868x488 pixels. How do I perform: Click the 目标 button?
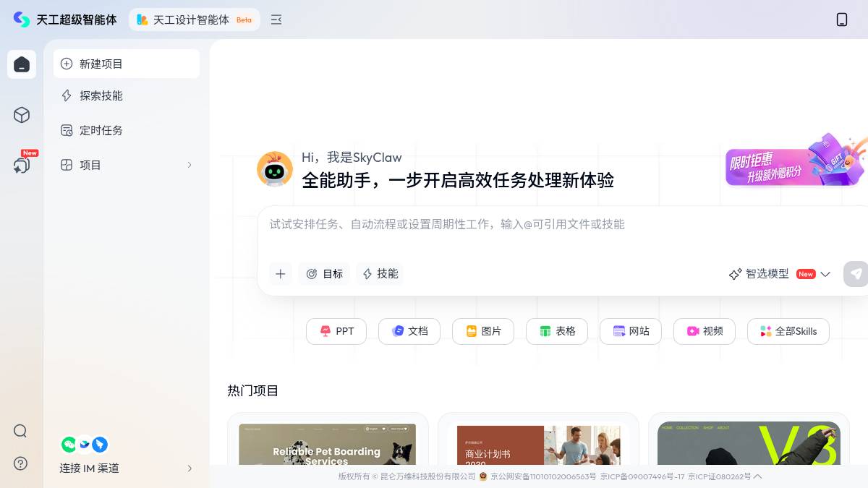tap(324, 274)
